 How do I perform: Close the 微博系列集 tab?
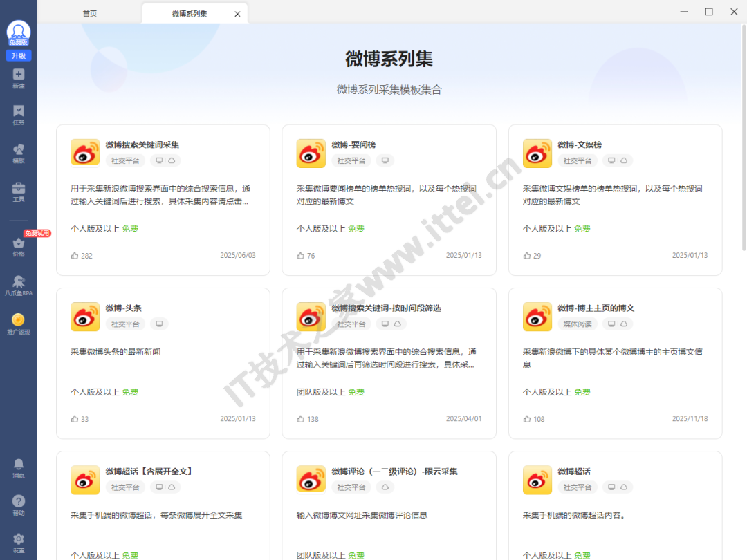coord(238,14)
